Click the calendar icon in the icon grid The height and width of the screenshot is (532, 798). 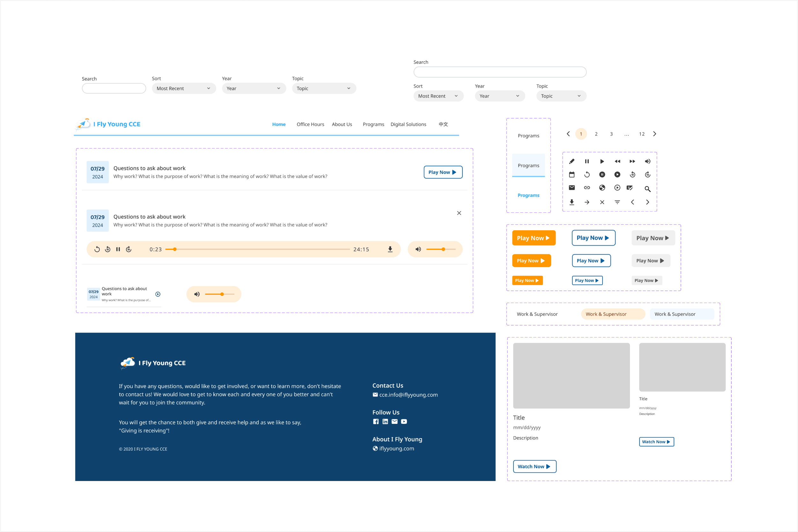coord(572,174)
